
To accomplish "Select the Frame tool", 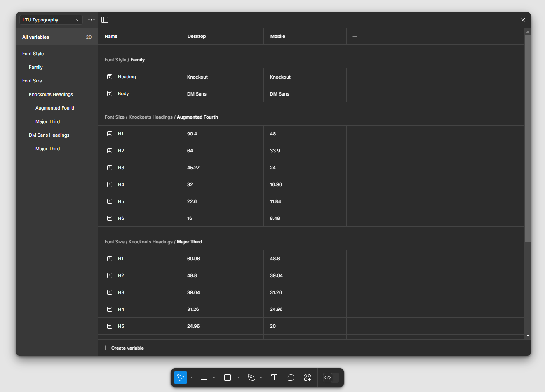I will 204,378.
